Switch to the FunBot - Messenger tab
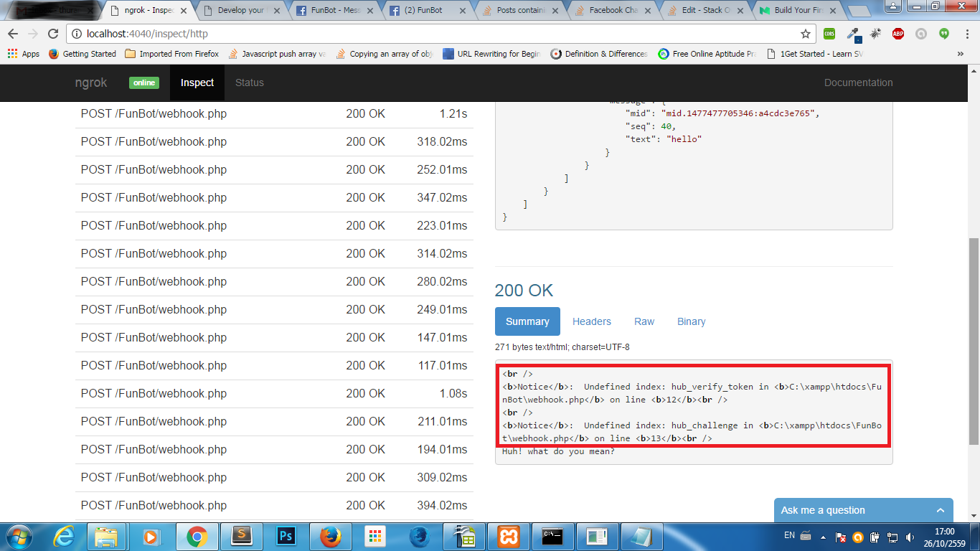 point(334,11)
